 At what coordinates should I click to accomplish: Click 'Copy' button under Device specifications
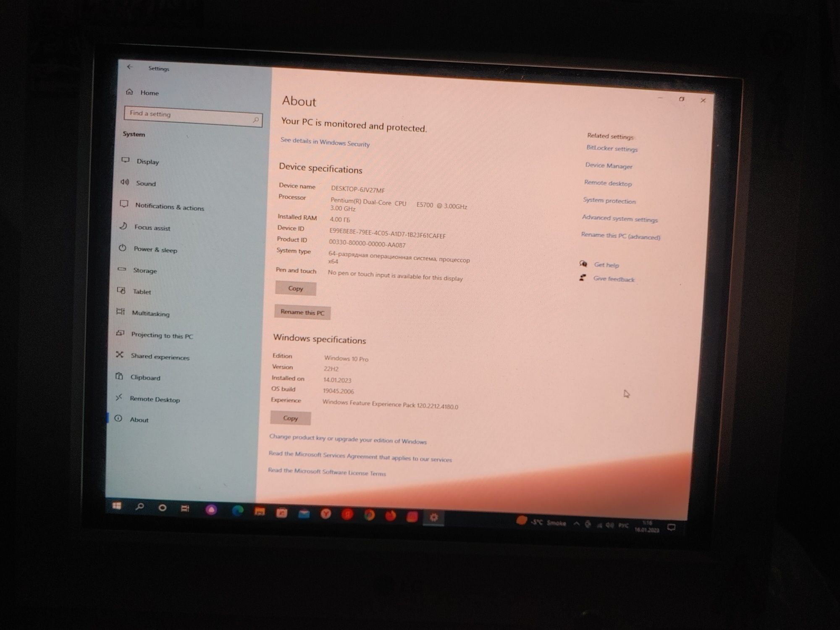click(295, 288)
